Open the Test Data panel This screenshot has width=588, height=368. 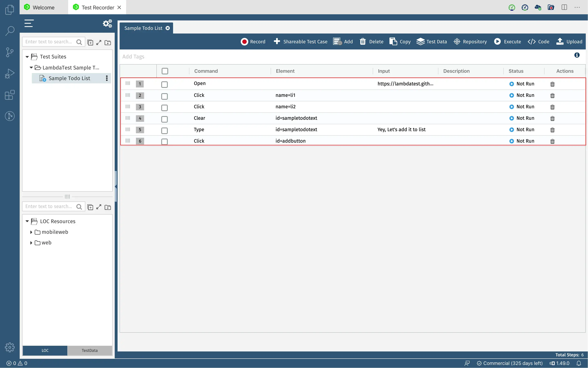pyautogui.click(x=431, y=41)
